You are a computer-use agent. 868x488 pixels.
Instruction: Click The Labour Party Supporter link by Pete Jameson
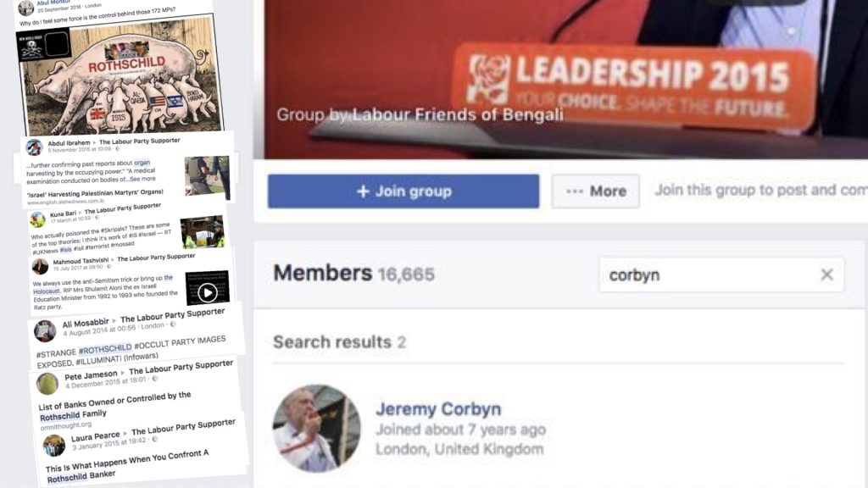pos(181,368)
